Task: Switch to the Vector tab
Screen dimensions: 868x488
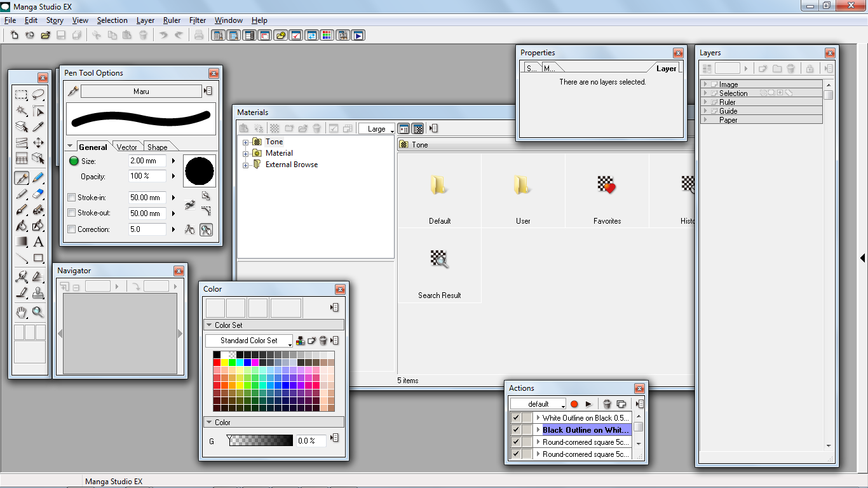Action: pos(126,147)
